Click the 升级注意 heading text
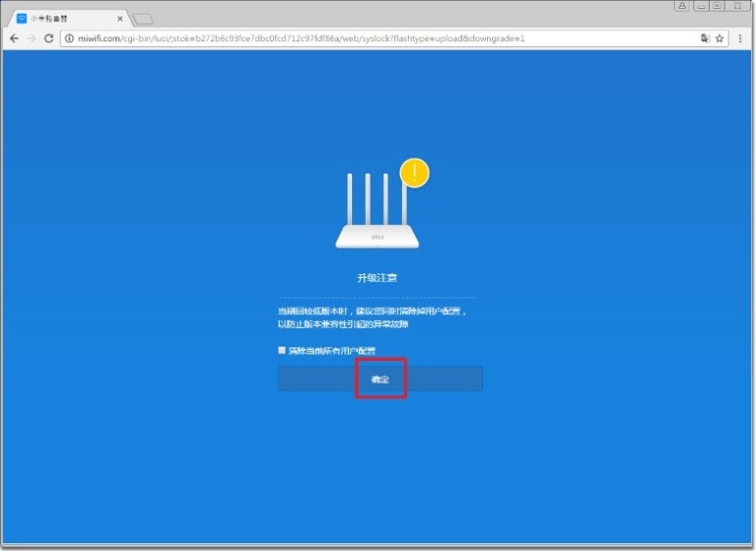The height and width of the screenshot is (551, 756). (378, 278)
